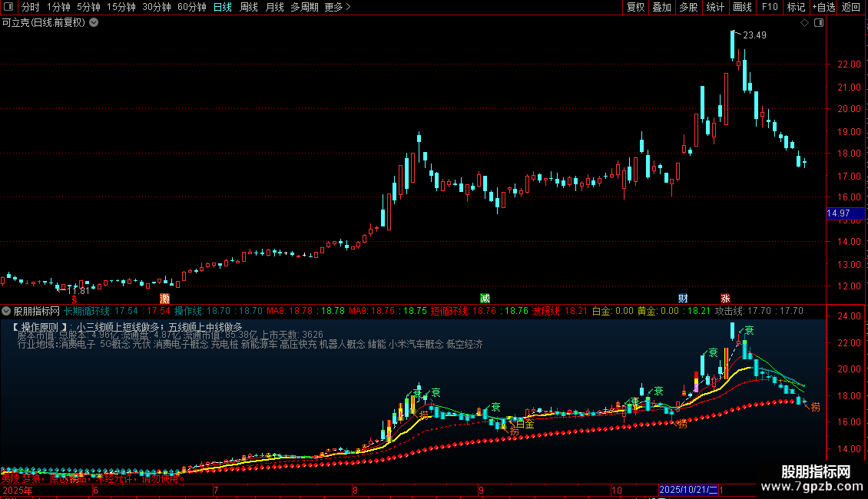Switch to 月线 monthly chart
This screenshot has width=868, height=499.
[x=274, y=7]
